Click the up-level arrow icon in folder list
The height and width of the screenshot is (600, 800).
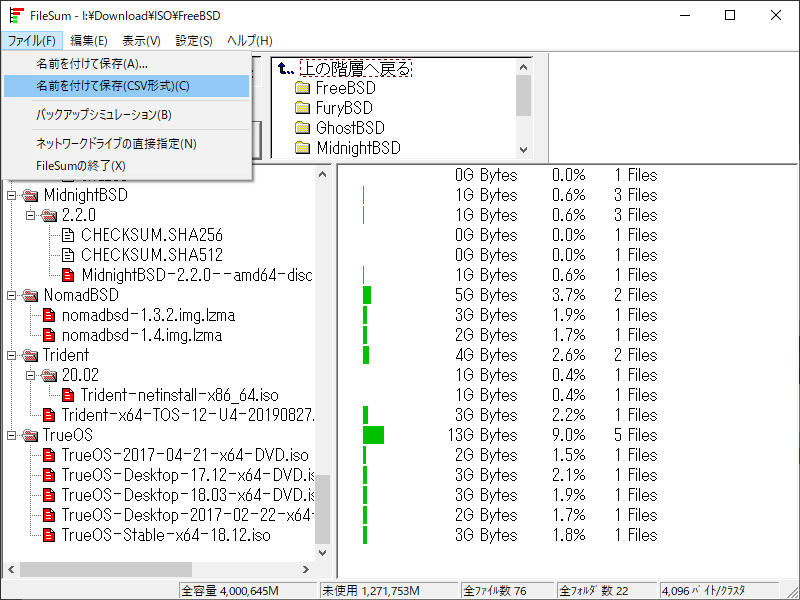point(286,68)
